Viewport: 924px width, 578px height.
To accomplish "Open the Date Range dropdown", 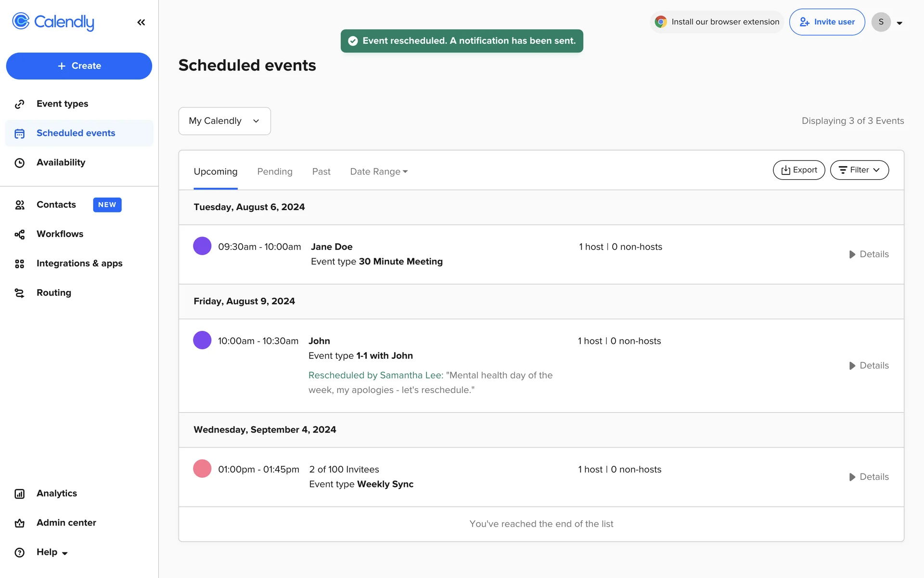I will [379, 172].
